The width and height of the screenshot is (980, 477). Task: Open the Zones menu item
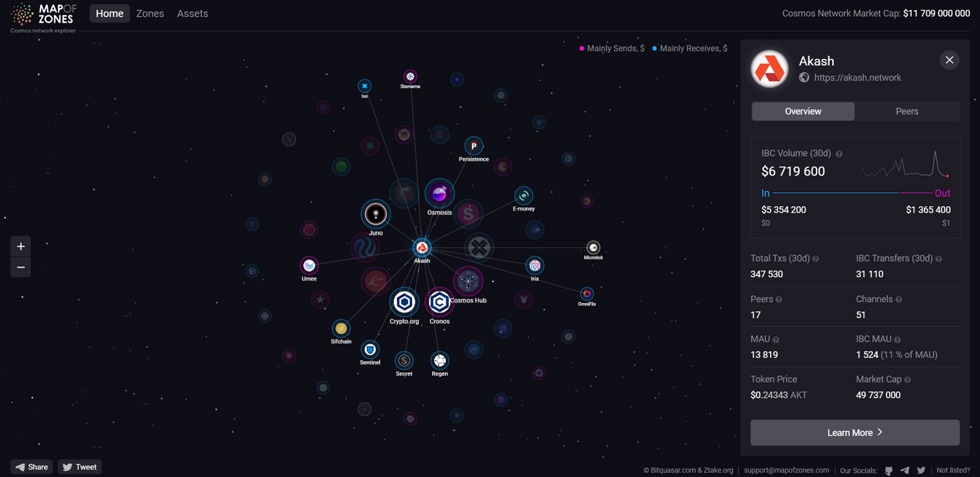(150, 13)
